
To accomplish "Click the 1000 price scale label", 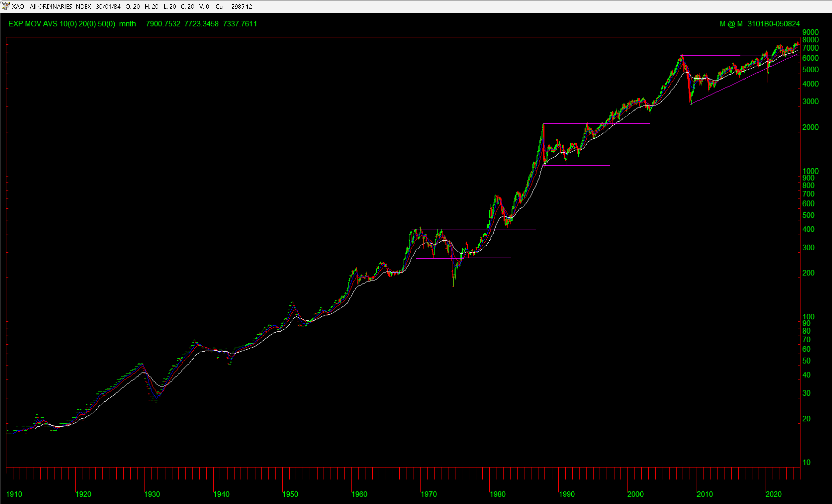I will click(810, 171).
